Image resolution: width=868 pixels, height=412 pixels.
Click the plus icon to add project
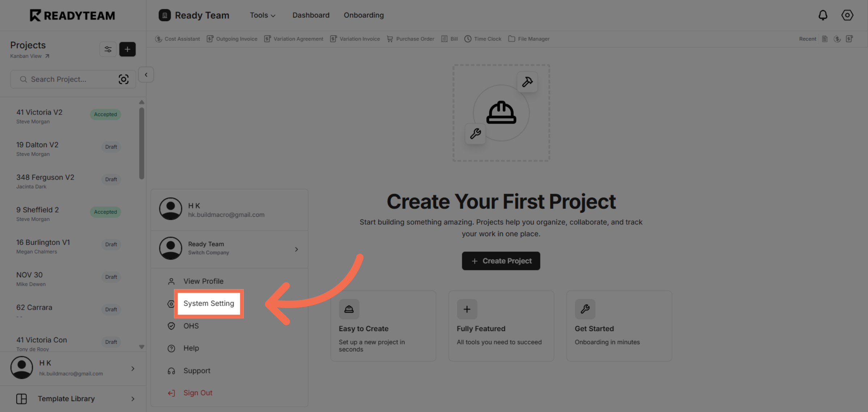(x=127, y=49)
